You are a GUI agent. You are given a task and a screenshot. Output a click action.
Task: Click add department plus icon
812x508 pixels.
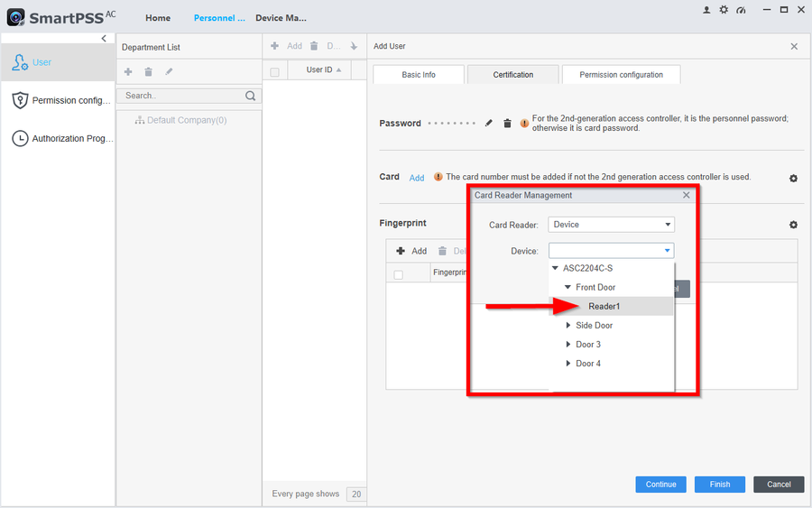pos(128,72)
